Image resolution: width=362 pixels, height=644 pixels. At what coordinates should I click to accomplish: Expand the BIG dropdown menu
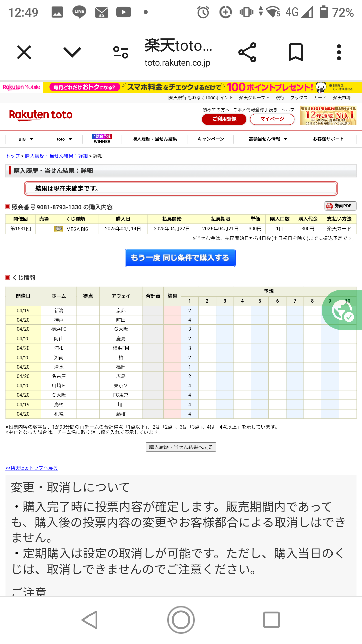coord(26,139)
